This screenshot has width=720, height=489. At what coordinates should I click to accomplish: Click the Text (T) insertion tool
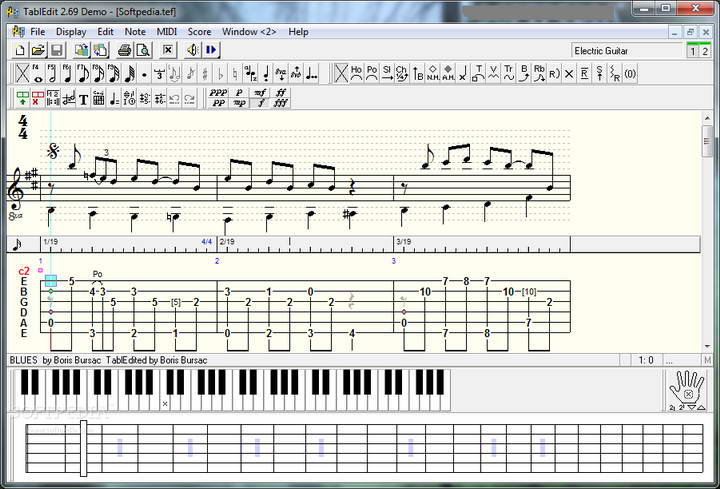pos(83,99)
